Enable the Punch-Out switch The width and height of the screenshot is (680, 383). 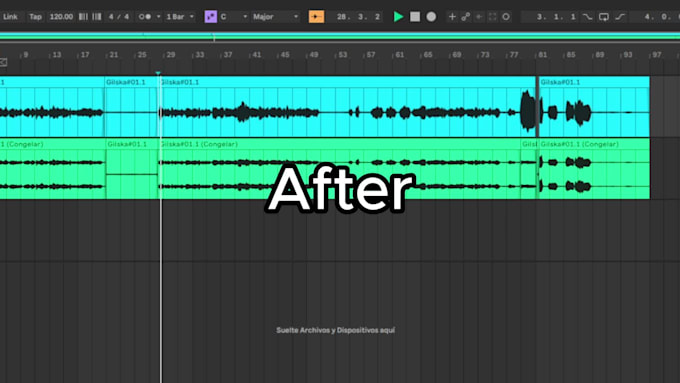point(620,17)
